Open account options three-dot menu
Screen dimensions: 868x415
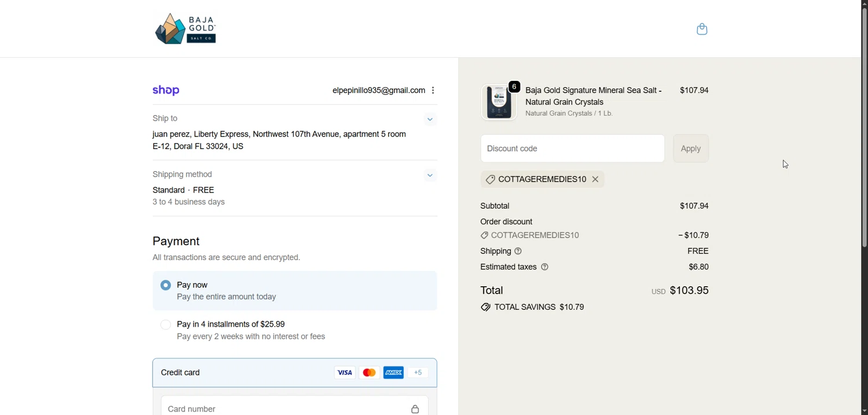tap(433, 90)
